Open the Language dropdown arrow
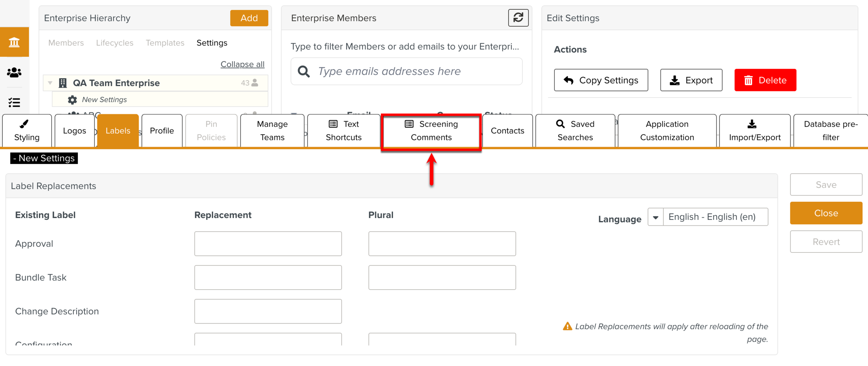The height and width of the screenshot is (366, 868). tap(655, 217)
